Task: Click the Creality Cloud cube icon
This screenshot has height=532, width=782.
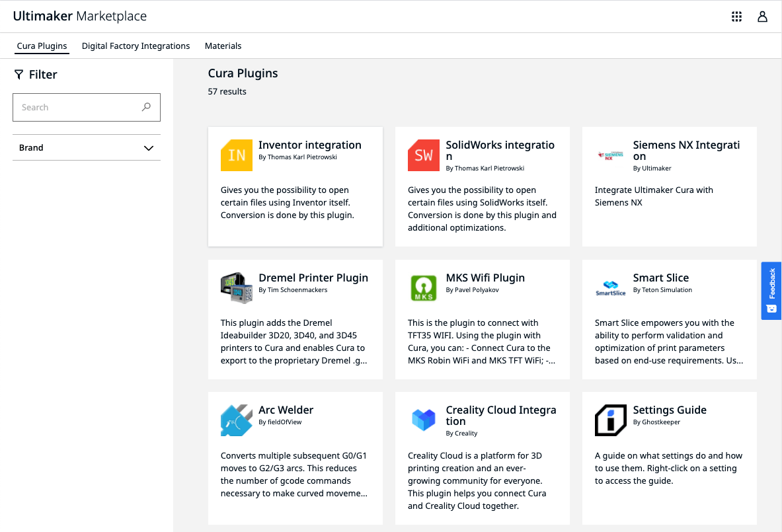Action: click(x=424, y=419)
